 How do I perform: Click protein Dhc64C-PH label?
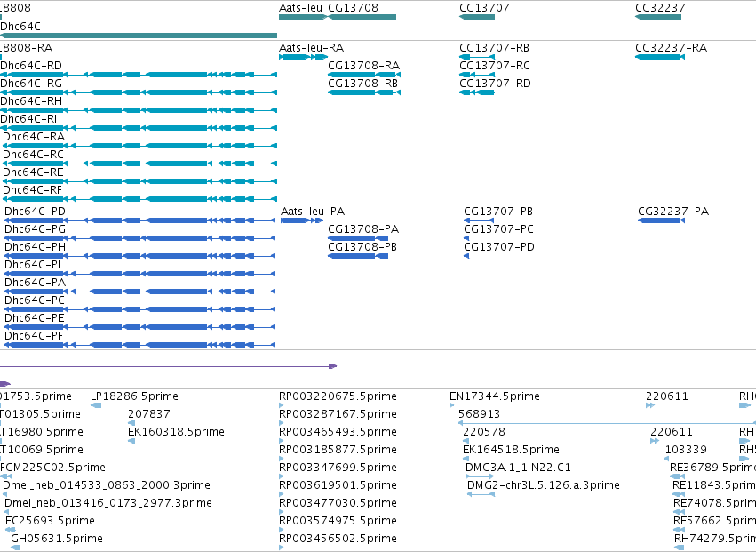[x=35, y=247]
